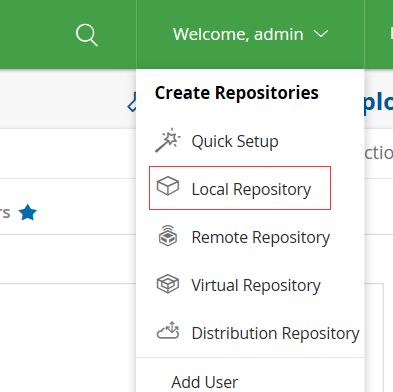
Task: Click the partially hidden blue icon beside the menu
Action: [132, 103]
